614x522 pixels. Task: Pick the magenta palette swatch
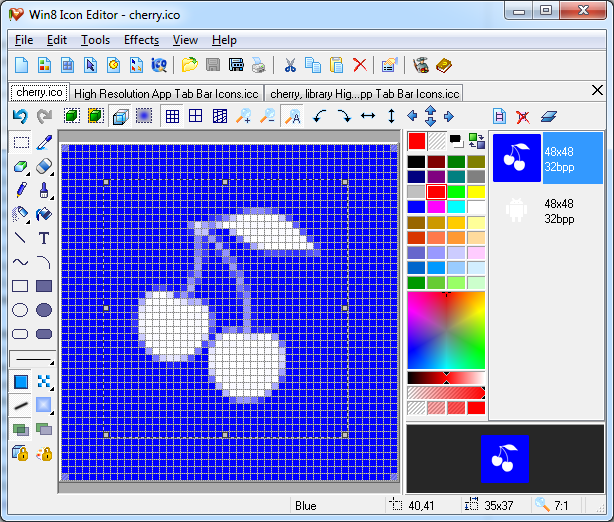coord(436,206)
